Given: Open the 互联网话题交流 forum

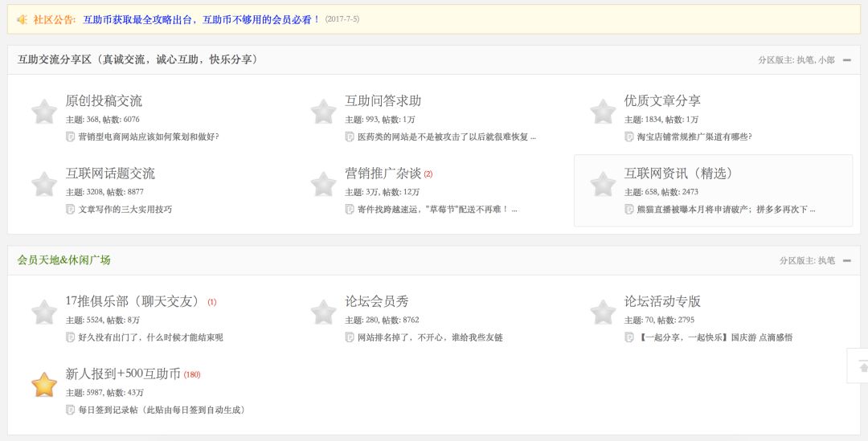Looking at the screenshot, I should tap(110, 174).
